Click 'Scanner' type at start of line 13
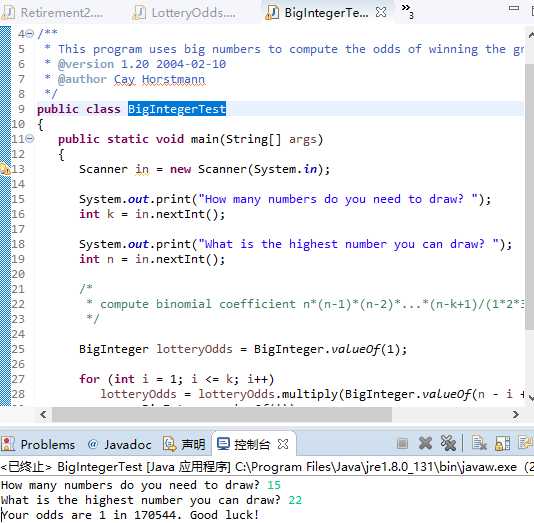The width and height of the screenshot is (534, 523). point(103,169)
